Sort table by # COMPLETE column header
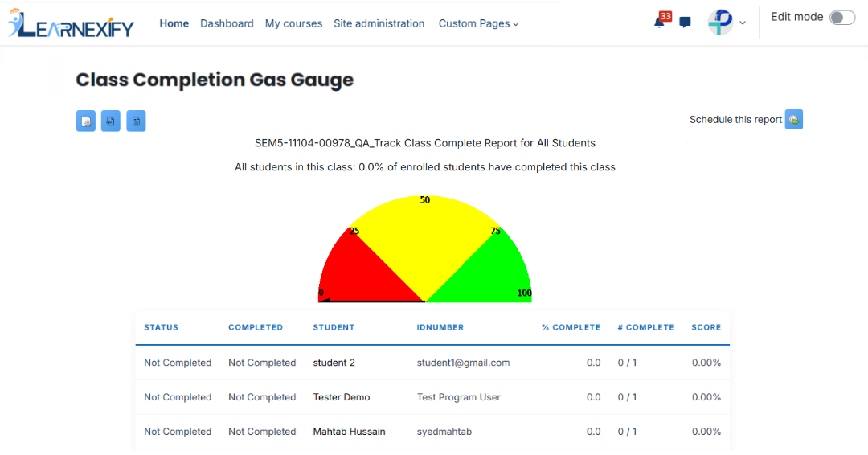The height and width of the screenshot is (455, 868). [645, 327]
